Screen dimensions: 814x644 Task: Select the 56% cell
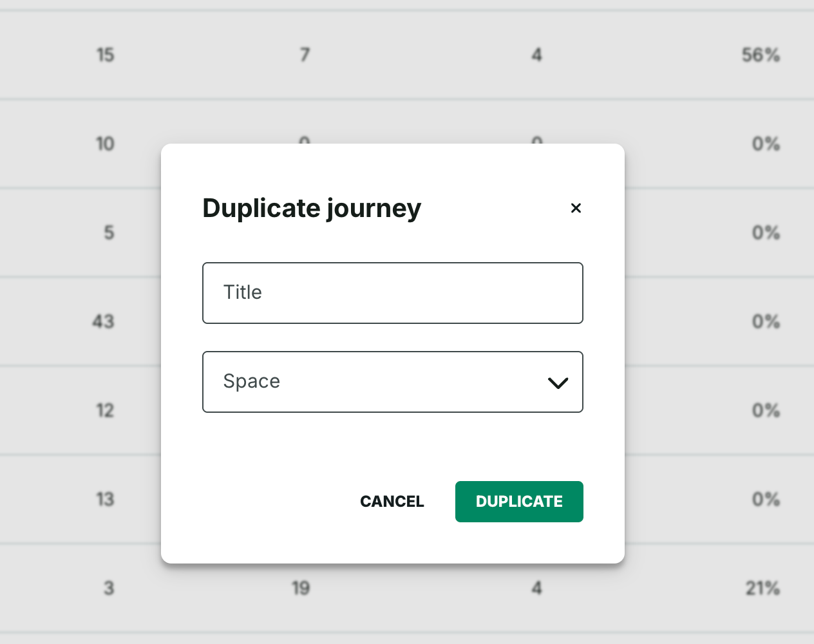click(x=761, y=55)
